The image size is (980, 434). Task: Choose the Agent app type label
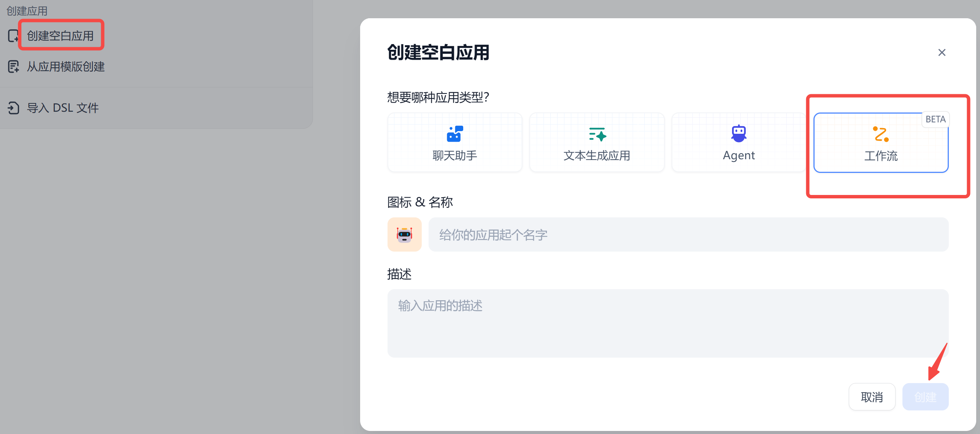pos(739,155)
